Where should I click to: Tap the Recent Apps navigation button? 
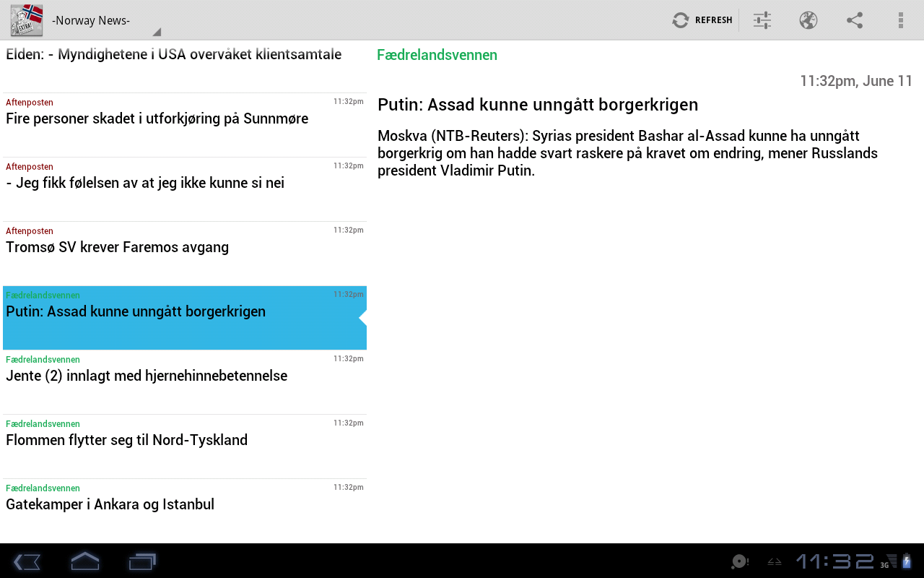click(143, 561)
